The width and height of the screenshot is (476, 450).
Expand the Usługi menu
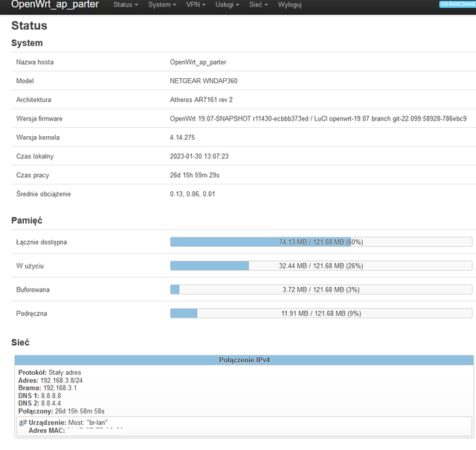(228, 4)
